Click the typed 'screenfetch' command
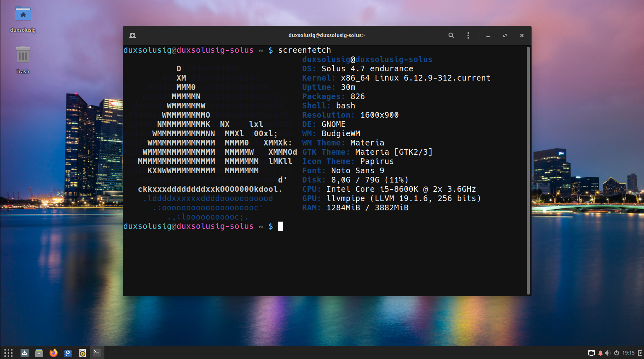 tap(305, 50)
